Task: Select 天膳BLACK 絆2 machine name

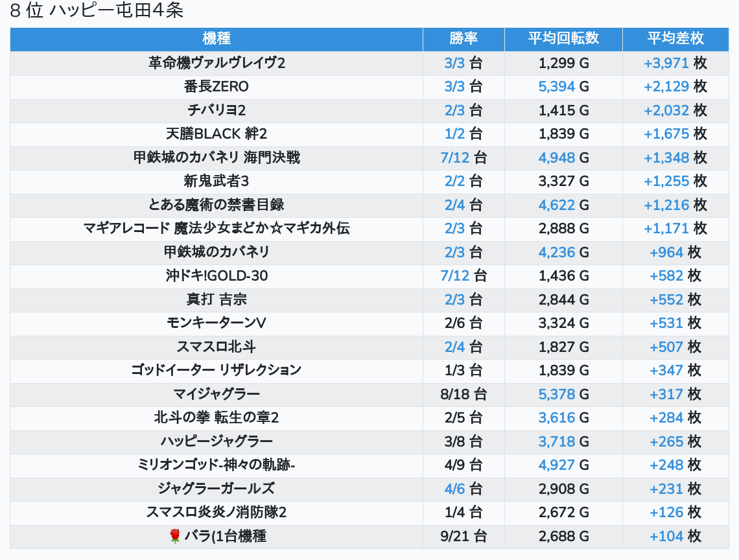Action: click(217, 134)
